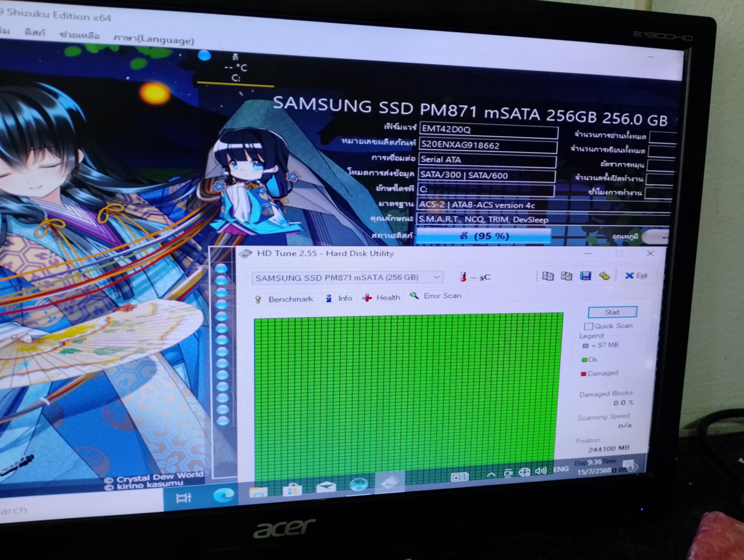Launch Microsoft Edge from the taskbar
This screenshot has width=744, height=560.
(x=223, y=495)
